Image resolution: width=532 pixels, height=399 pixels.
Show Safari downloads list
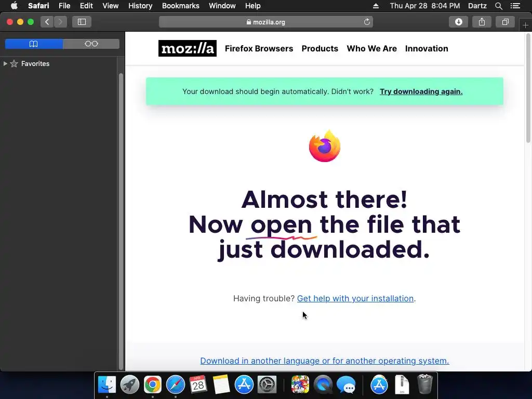[458, 22]
